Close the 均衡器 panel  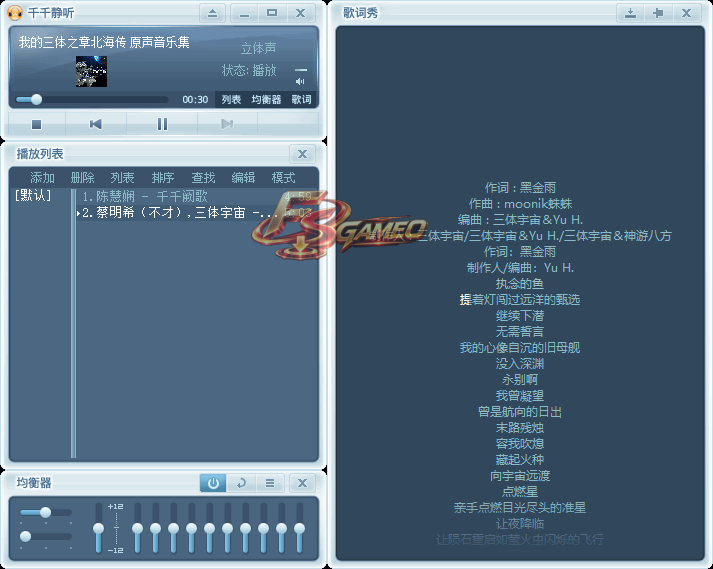click(302, 483)
